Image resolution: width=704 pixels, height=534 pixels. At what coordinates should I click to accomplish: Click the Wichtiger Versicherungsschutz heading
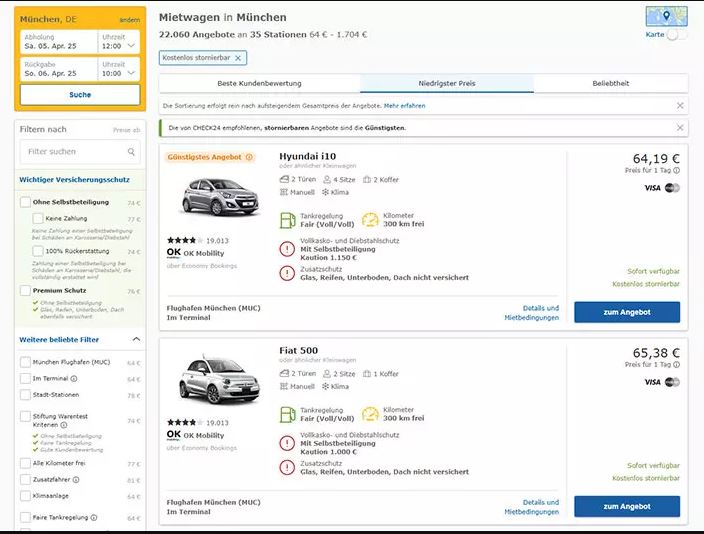[75, 180]
